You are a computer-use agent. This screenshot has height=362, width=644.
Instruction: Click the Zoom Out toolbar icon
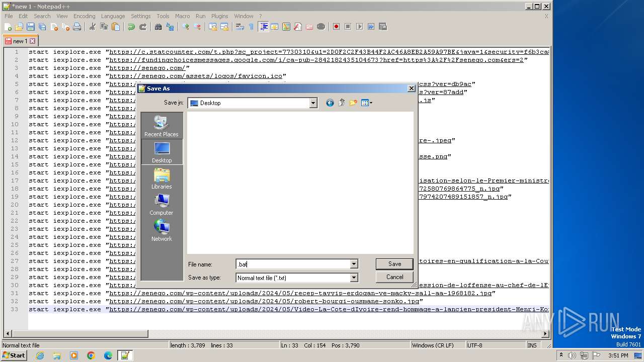pyautogui.click(x=197, y=27)
